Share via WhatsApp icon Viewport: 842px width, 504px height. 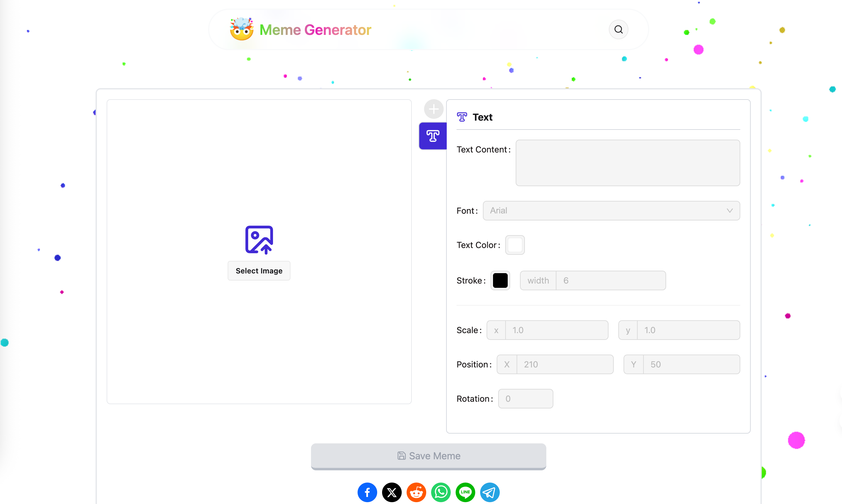(x=441, y=492)
